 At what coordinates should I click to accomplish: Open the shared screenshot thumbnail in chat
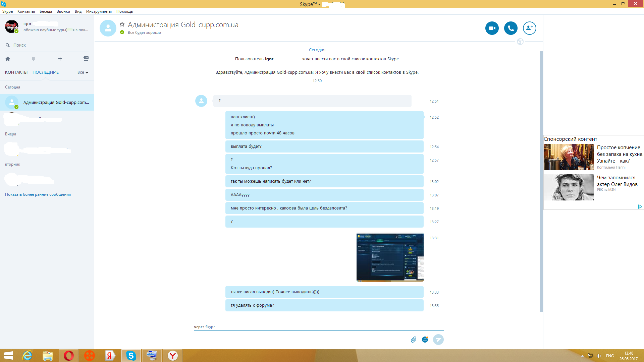(x=390, y=257)
